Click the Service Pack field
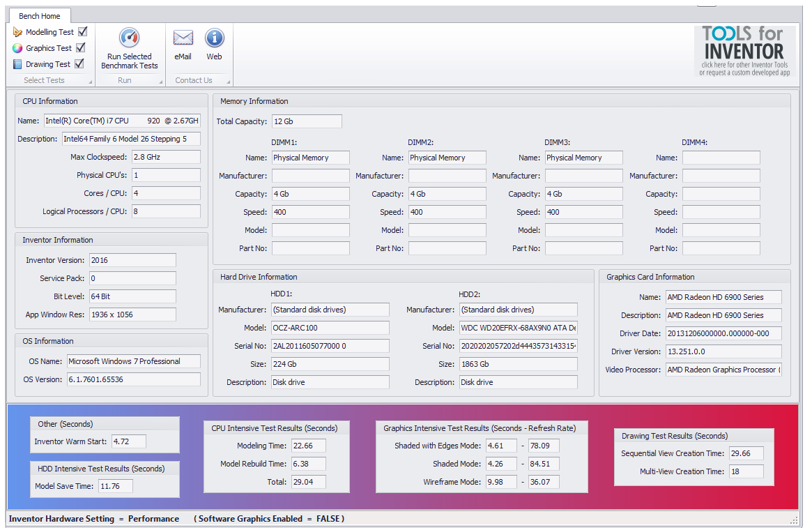 coord(132,278)
